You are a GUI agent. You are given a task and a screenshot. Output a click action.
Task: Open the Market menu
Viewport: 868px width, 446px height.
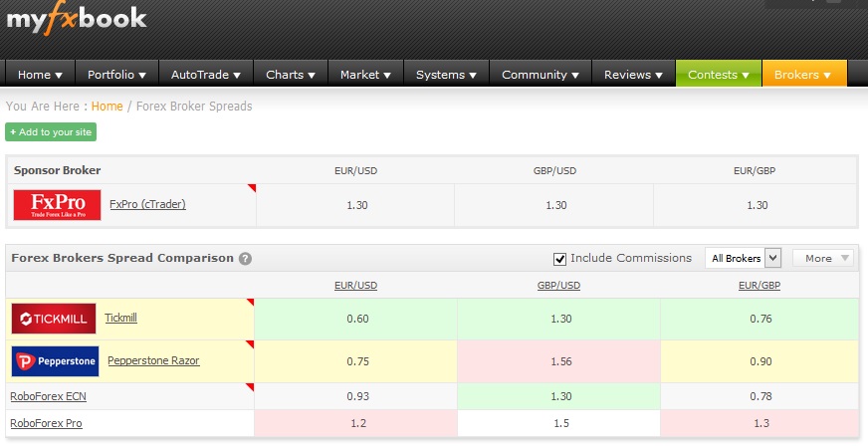(366, 74)
